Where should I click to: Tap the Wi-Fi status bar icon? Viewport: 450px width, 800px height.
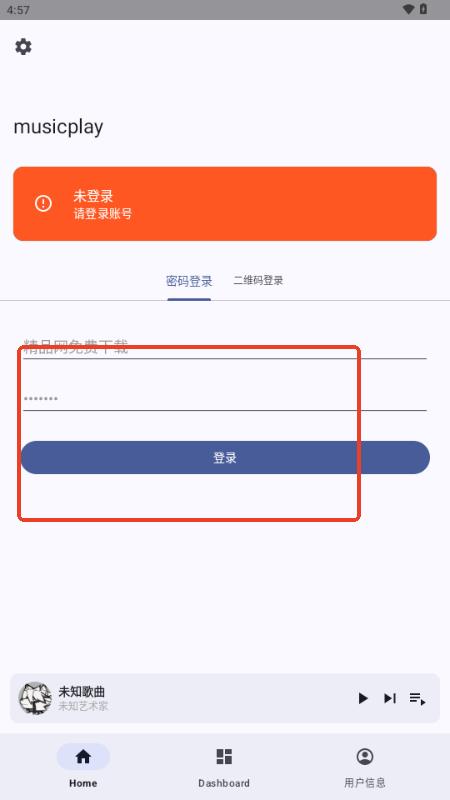pos(408,9)
